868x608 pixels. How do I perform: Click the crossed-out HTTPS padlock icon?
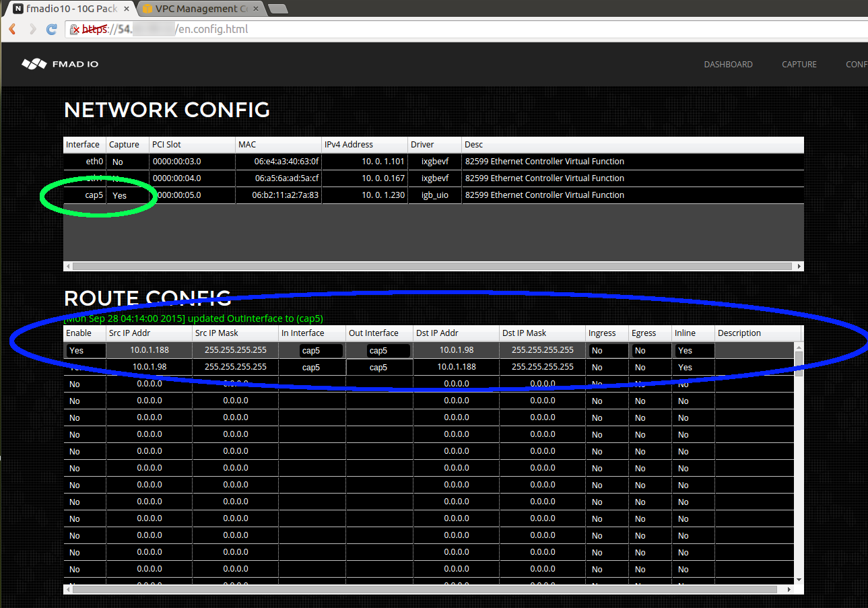[x=74, y=30]
